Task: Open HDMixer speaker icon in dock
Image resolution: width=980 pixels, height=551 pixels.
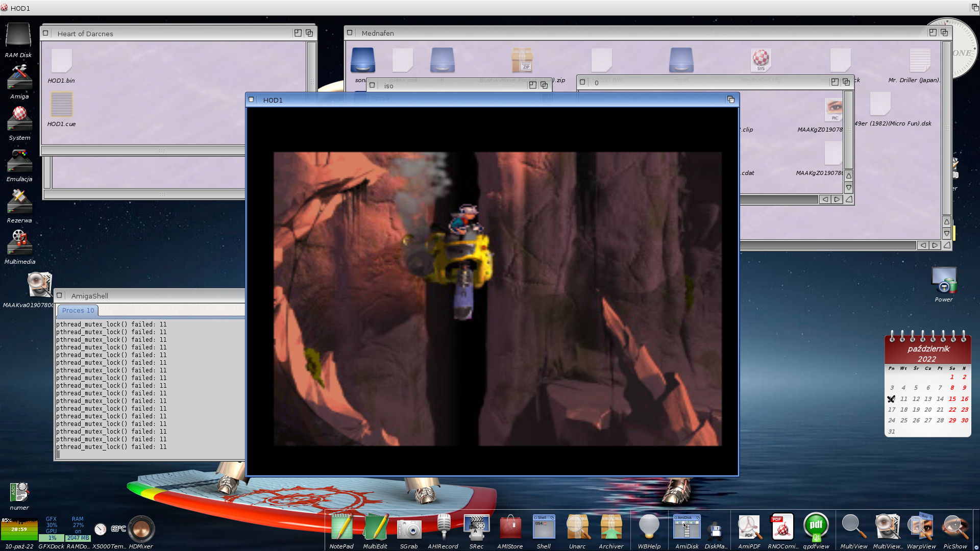Action: point(141,529)
